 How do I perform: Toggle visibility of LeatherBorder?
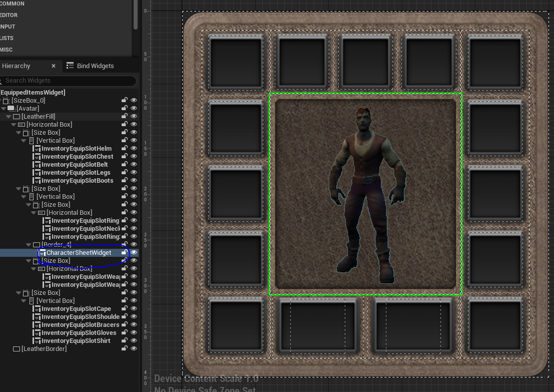point(134,348)
